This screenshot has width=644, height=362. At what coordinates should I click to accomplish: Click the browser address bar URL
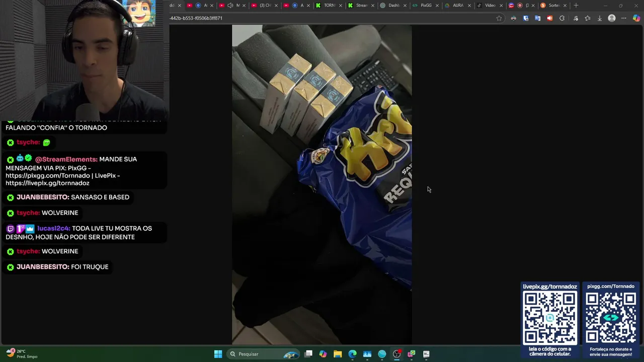196,18
